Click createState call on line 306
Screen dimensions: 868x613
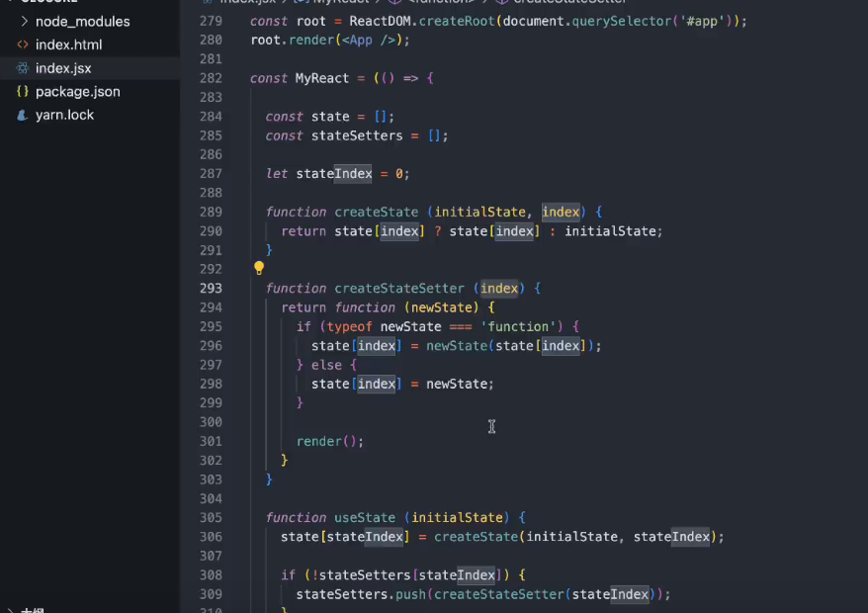476,537
